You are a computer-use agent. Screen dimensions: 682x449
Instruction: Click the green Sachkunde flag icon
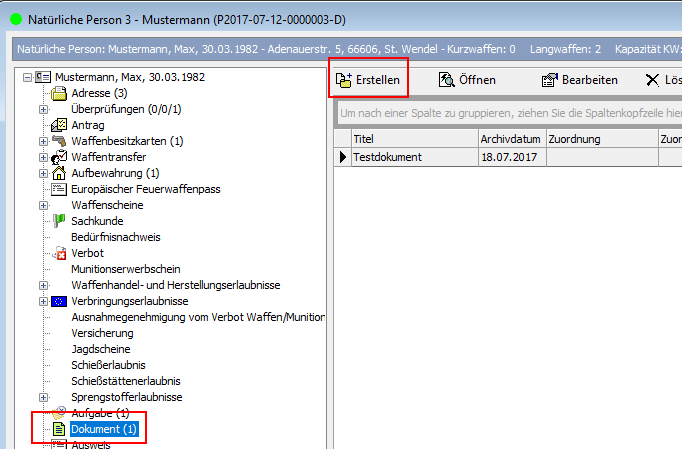click(x=59, y=221)
